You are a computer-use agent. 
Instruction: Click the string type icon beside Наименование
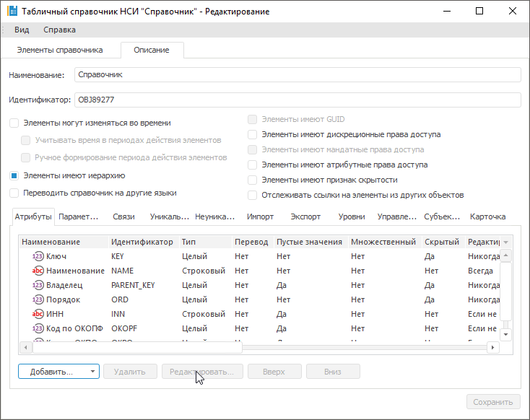[38, 271]
